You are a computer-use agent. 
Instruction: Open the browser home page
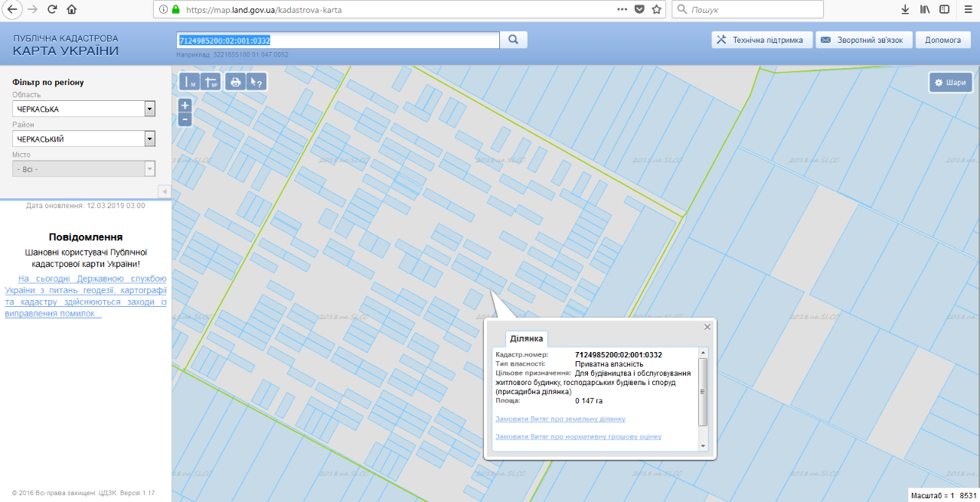[x=72, y=9]
